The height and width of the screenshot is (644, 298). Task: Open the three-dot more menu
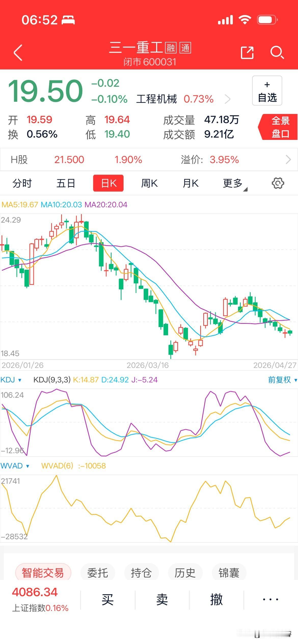click(x=270, y=600)
